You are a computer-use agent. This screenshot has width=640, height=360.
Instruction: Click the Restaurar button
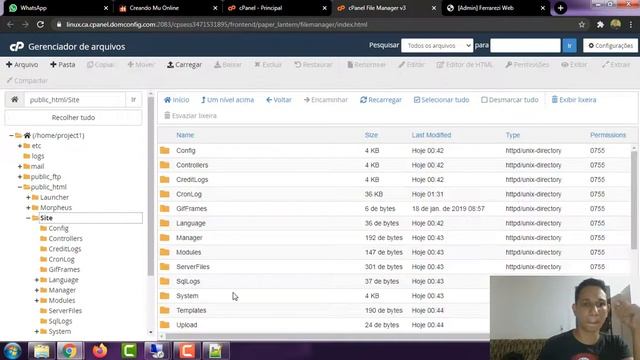pos(313,64)
